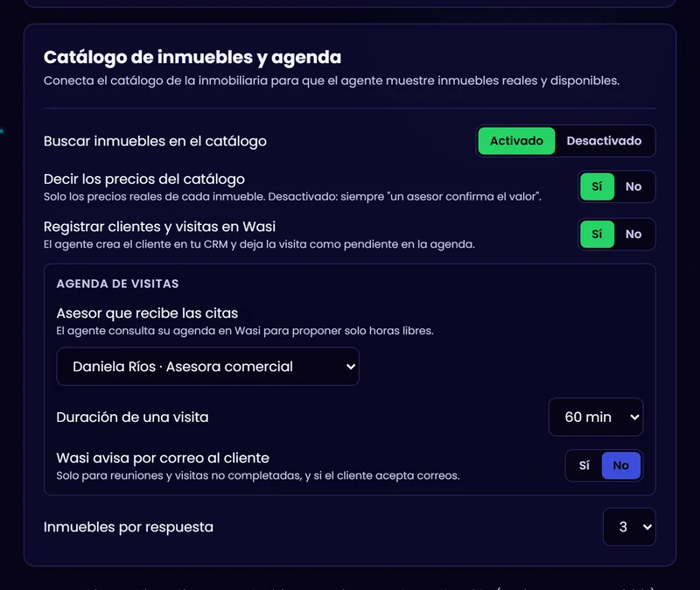Click the 'Solo los precios reales de cada inmueble' note

point(292,197)
